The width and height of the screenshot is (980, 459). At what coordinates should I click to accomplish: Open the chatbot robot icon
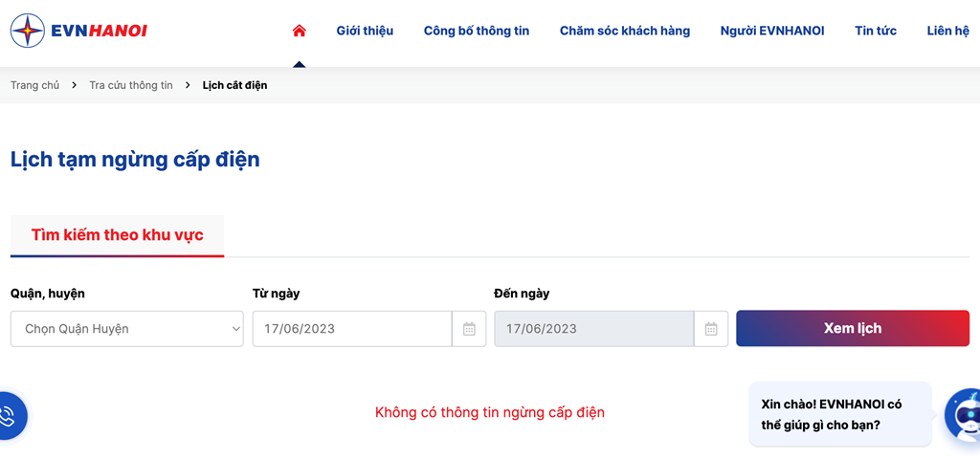(963, 415)
